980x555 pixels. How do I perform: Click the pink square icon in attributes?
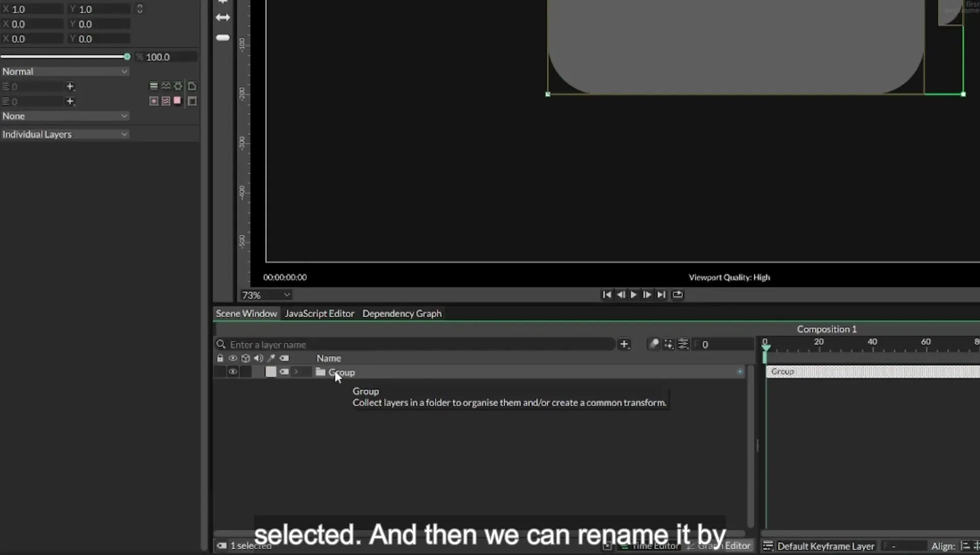click(x=177, y=100)
